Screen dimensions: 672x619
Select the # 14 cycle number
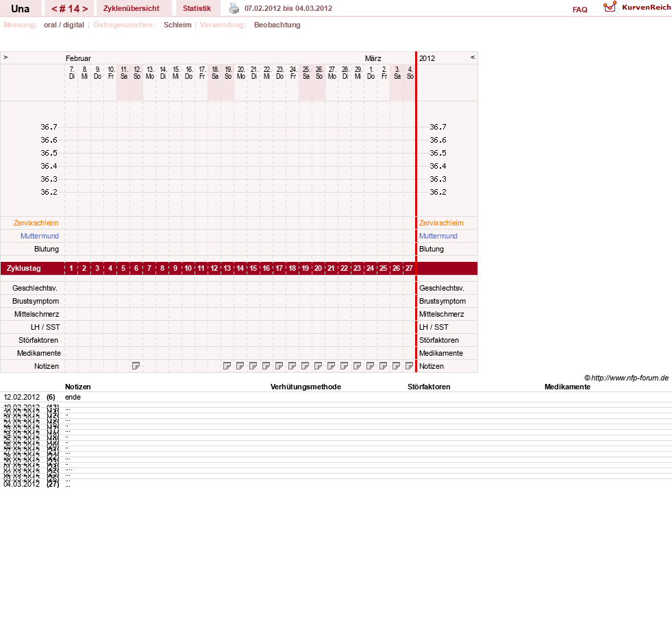click(x=69, y=9)
